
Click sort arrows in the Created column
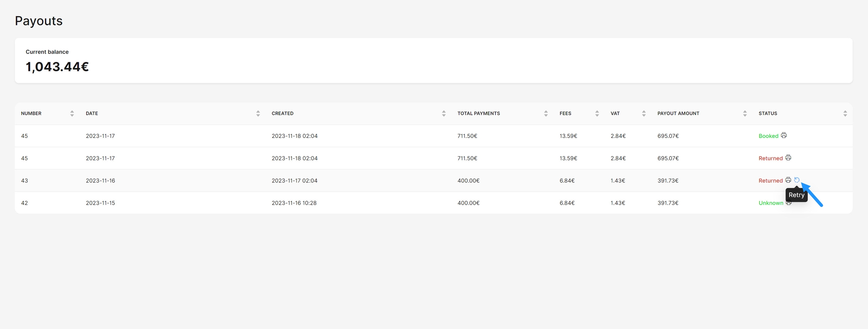444,113
